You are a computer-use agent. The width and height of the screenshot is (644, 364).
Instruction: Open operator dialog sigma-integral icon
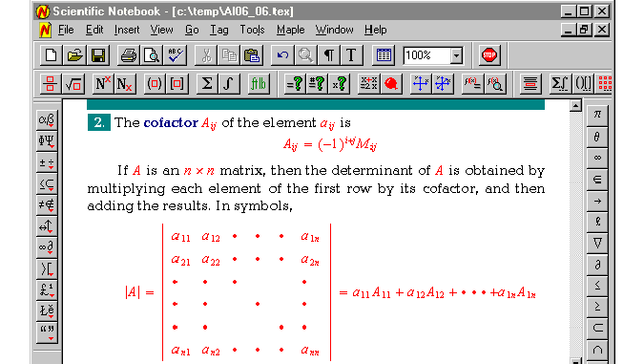click(x=559, y=84)
